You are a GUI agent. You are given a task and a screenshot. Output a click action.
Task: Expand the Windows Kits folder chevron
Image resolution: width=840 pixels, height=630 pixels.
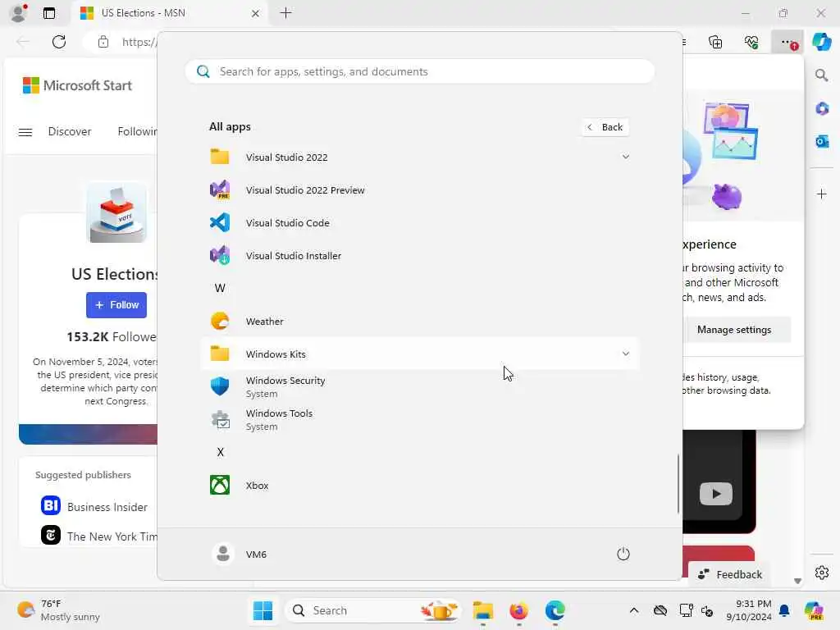point(625,354)
